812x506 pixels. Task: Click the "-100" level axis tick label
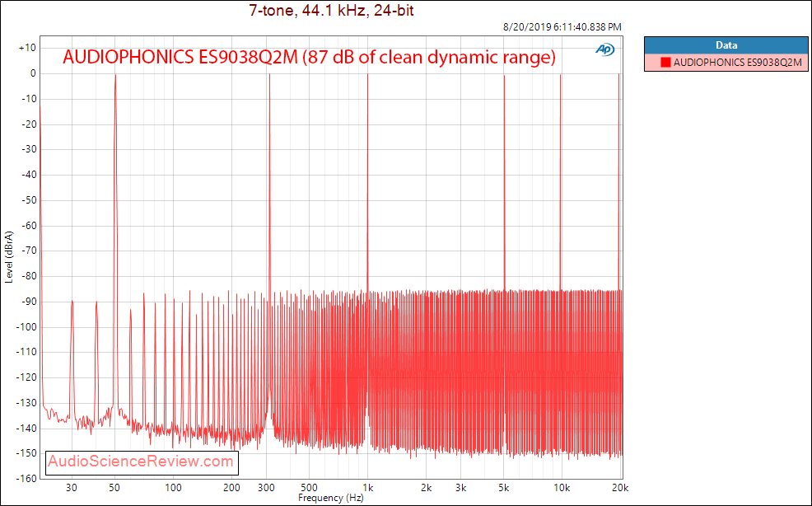pyautogui.click(x=26, y=327)
